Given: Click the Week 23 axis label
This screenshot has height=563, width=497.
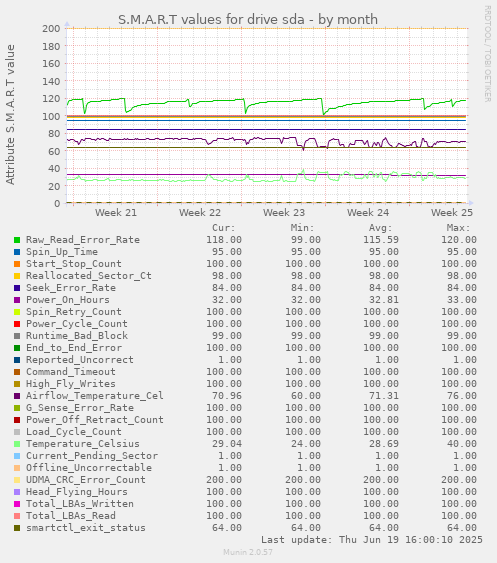Looking at the screenshot, I should click(284, 213).
